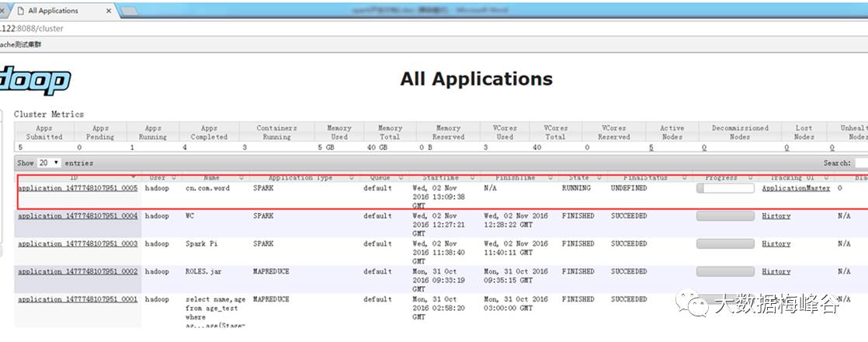868x342 pixels.
Task: Click the Apache bookmark in bookmarks bar
Action: click(x=20, y=45)
